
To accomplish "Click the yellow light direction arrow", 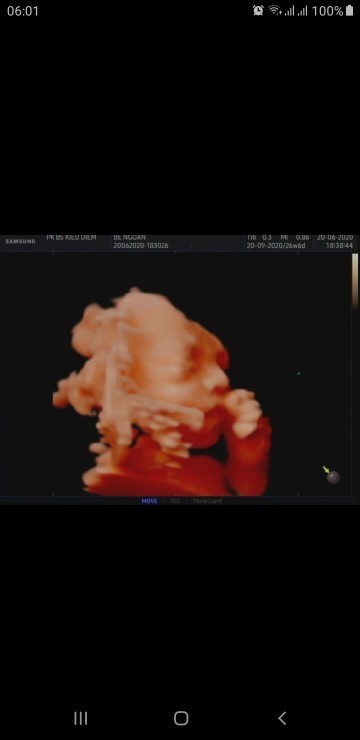I will pos(326,469).
